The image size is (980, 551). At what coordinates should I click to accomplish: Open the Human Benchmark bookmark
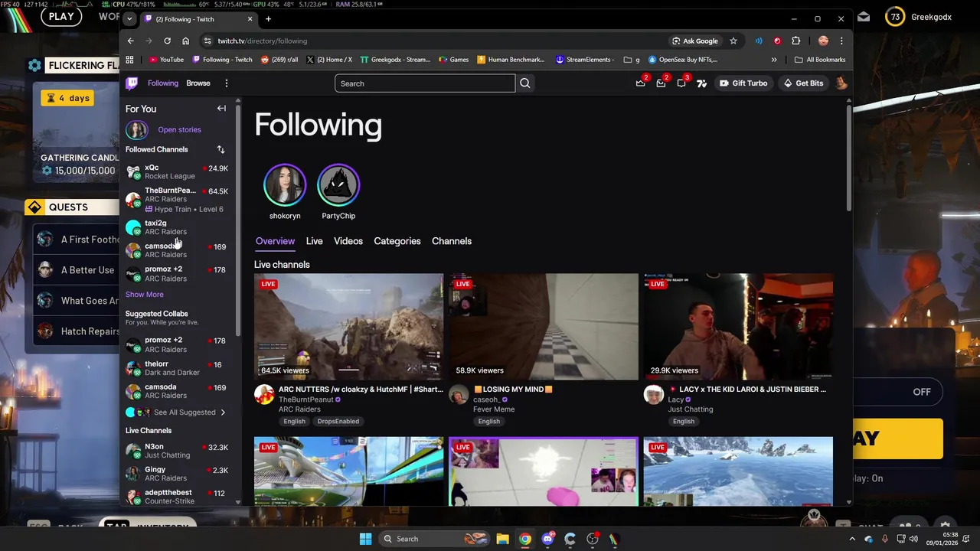511,60
